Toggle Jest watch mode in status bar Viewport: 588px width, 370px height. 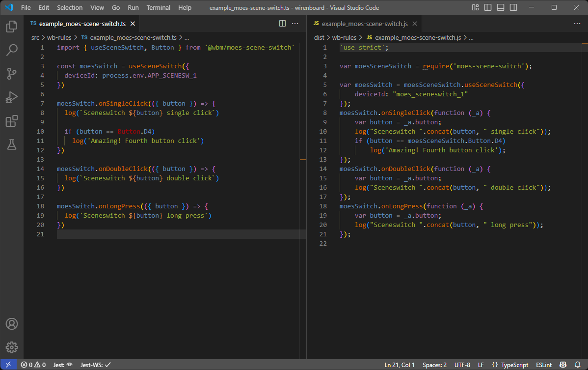click(63, 365)
